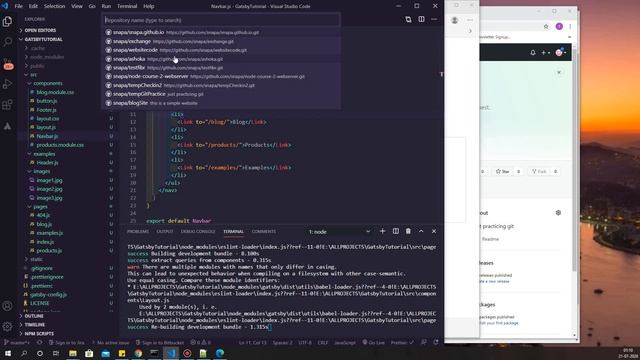This screenshot has width=640, height=360.
Task: Collapse the GATSBYTUTORIAL folder section
Action: pos(43,39)
